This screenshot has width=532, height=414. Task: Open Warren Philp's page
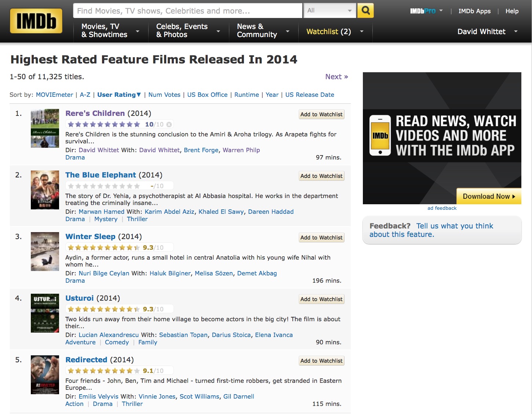pos(241,150)
